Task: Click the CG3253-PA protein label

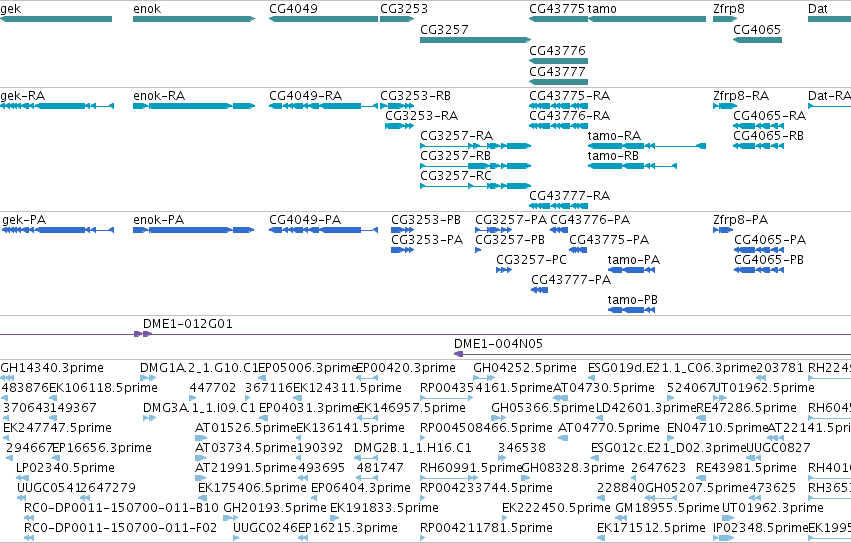Action: click(427, 240)
